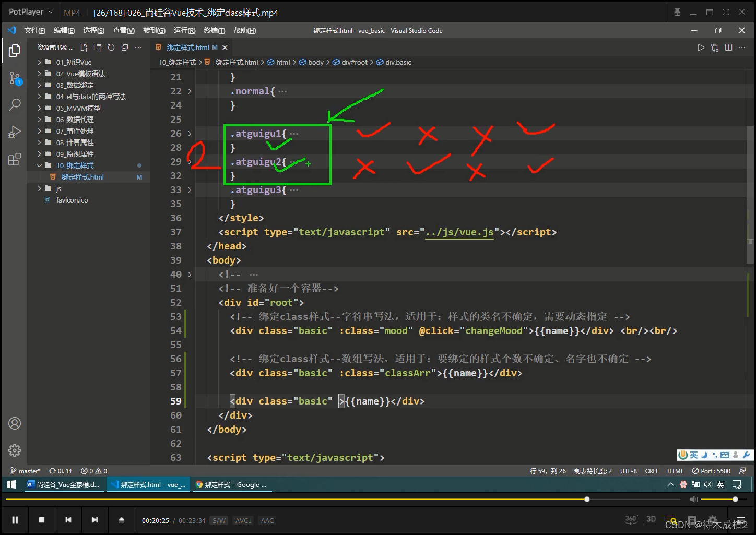756x535 pixels.
Task: Run the file with the editor play icon
Action: pos(701,47)
